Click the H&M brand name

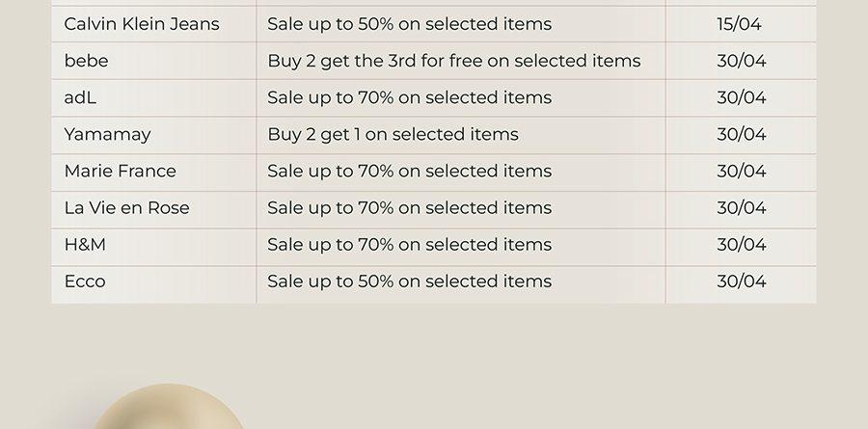(x=85, y=245)
